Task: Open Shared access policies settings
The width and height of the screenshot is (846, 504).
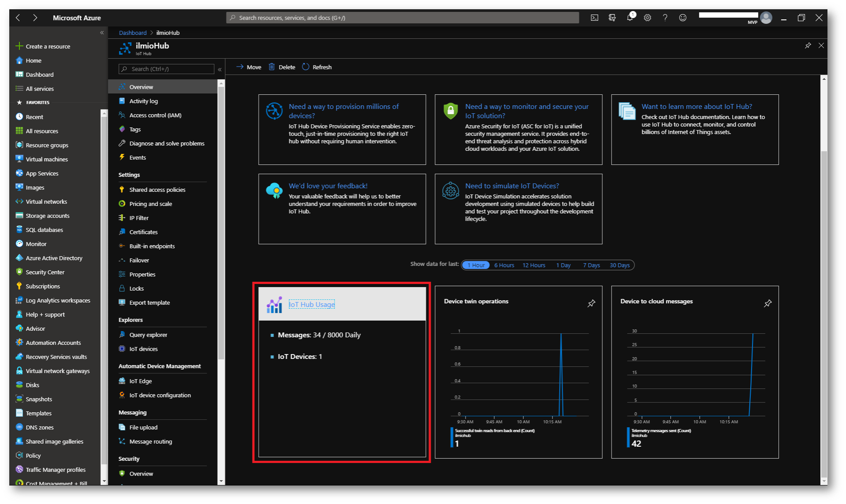Action: (x=157, y=190)
